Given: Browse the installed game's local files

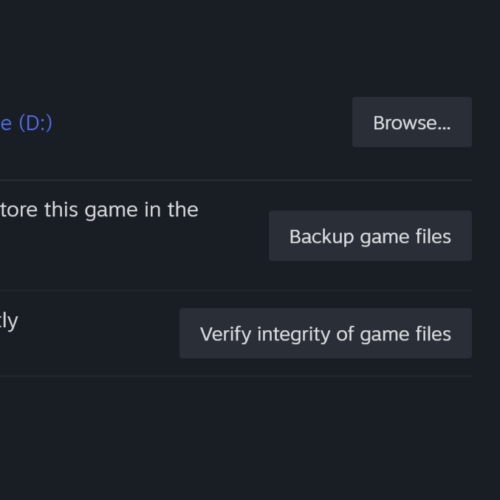Looking at the screenshot, I should [x=412, y=122].
